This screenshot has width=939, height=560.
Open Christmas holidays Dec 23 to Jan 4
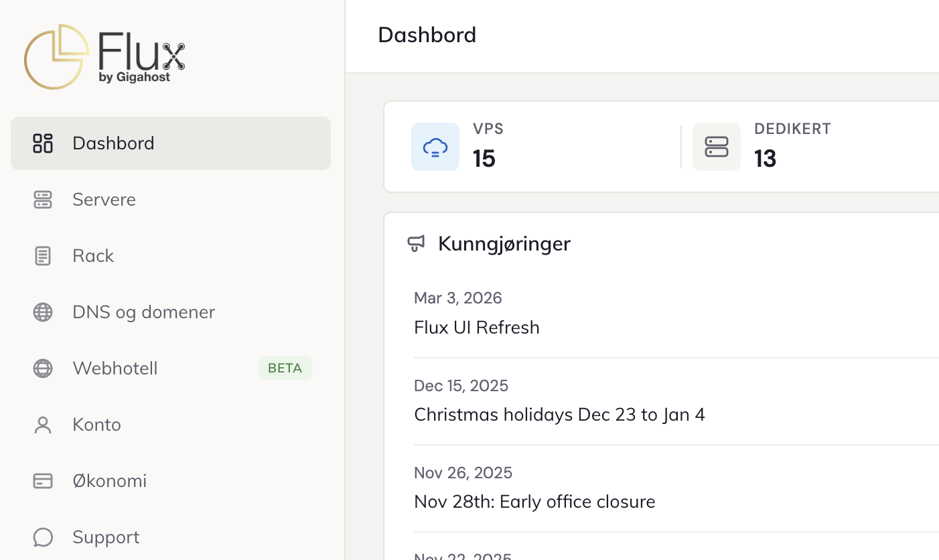(559, 415)
